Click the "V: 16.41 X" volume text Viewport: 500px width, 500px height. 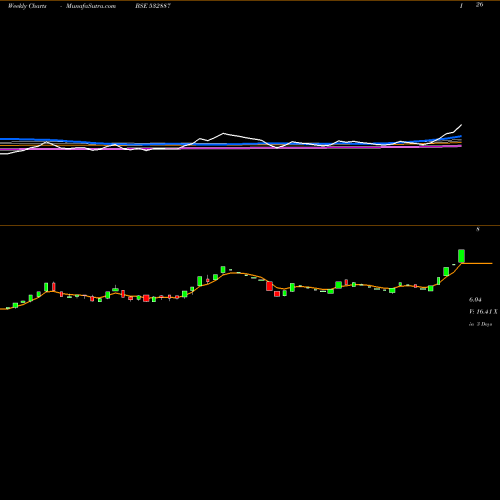pos(483,312)
